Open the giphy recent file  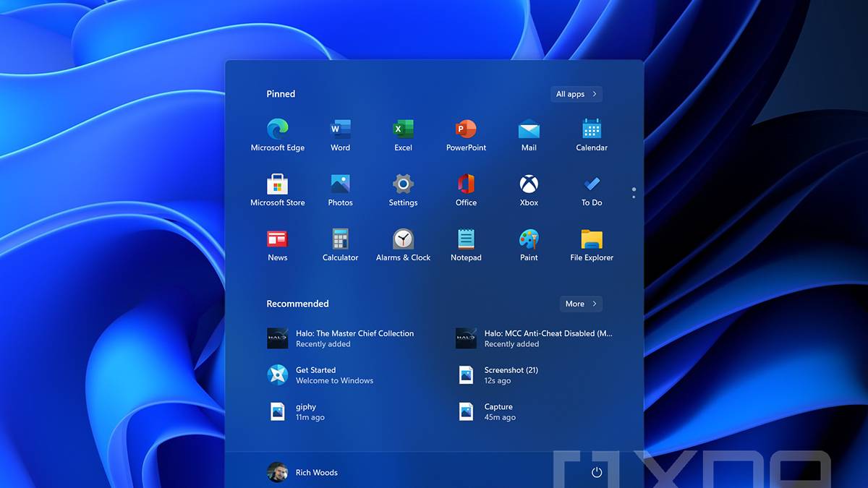pyautogui.click(x=296, y=411)
